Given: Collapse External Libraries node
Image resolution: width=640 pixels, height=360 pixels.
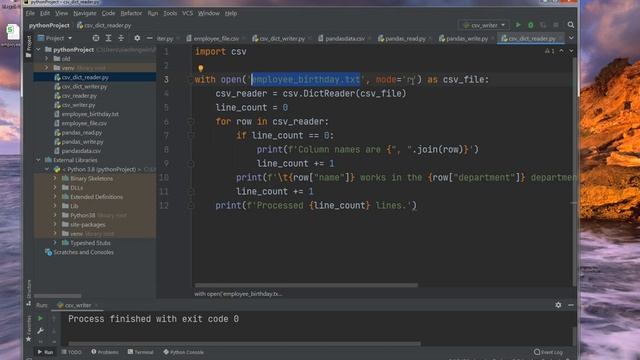Looking at the screenshot, I should (38, 160).
